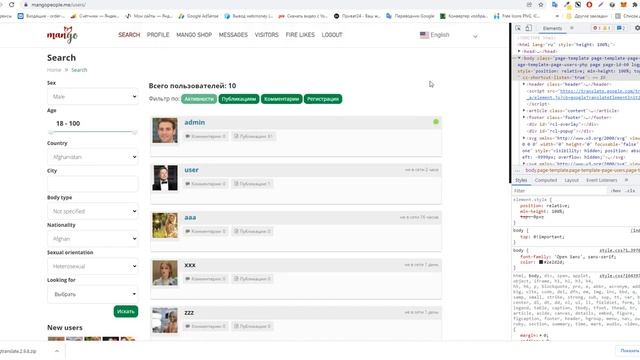
Task: Open the Nationality dropdown showing Afghan
Action: (x=93, y=239)
